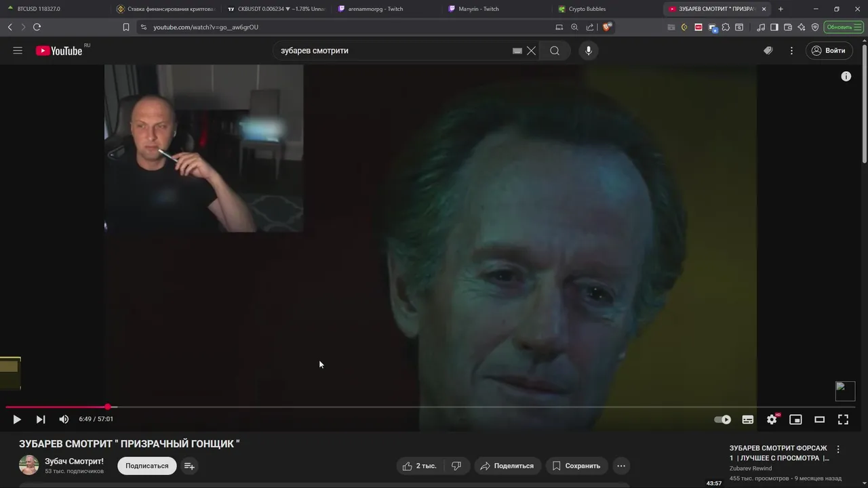Show the video info card icon
Viewport: 868px width, 488px height.
tap(846, 77)
